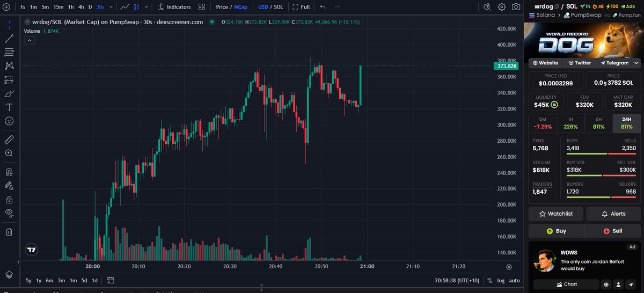Remove drawings with the trash icon
This screenshot has height=293, width=644.
[9, 232]
